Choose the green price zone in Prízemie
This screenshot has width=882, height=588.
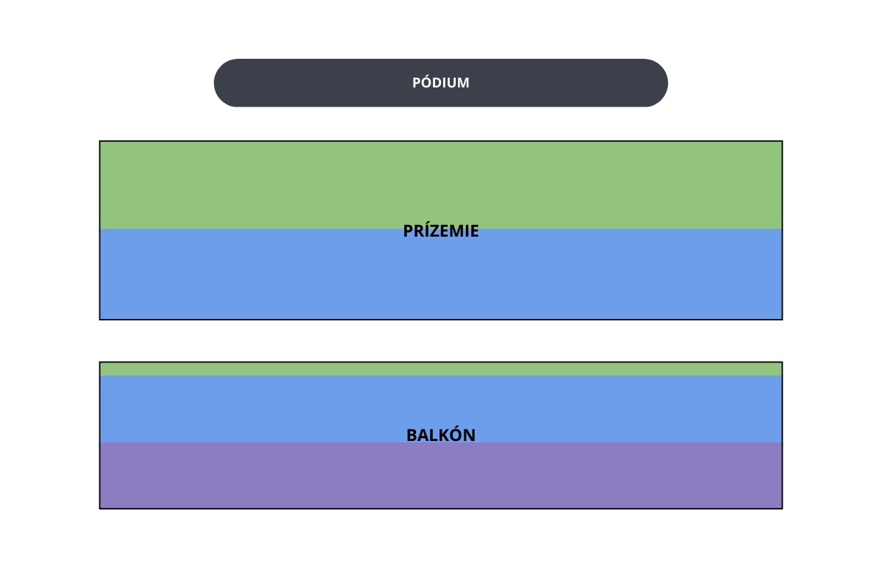click(441, 185)
